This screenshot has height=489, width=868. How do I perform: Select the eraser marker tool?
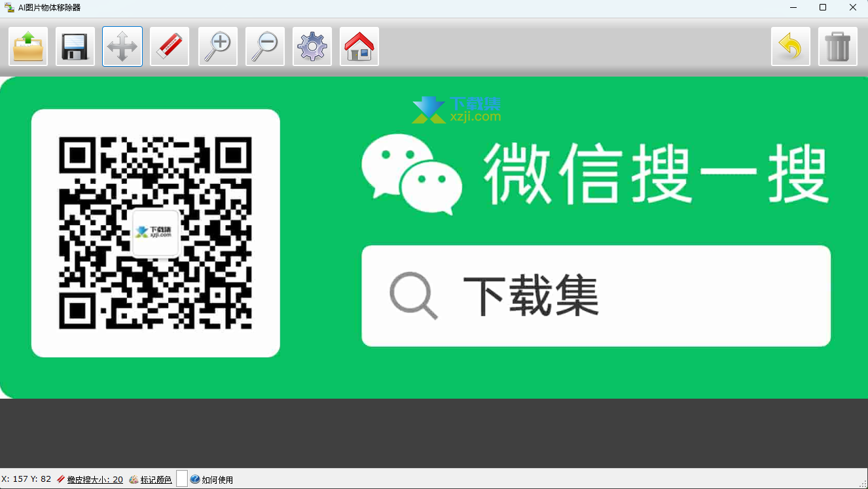tap(170, 46)
